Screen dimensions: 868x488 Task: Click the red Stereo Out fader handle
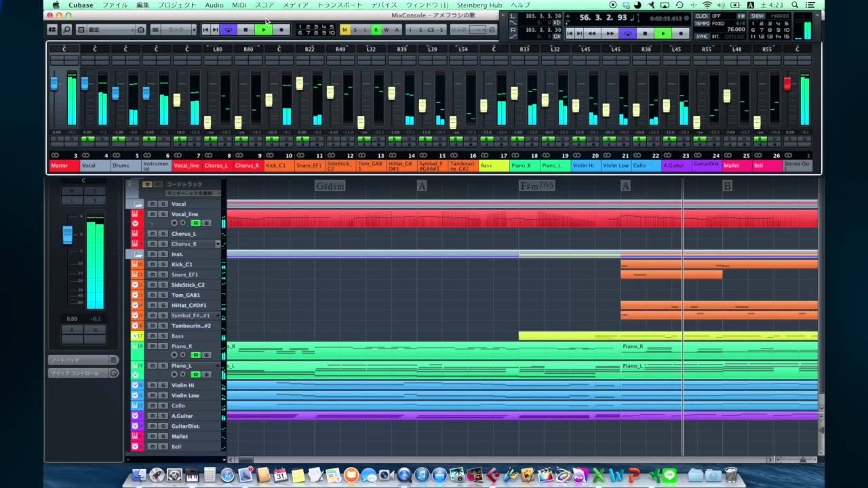pyautogui.click(x=787, y=83)
